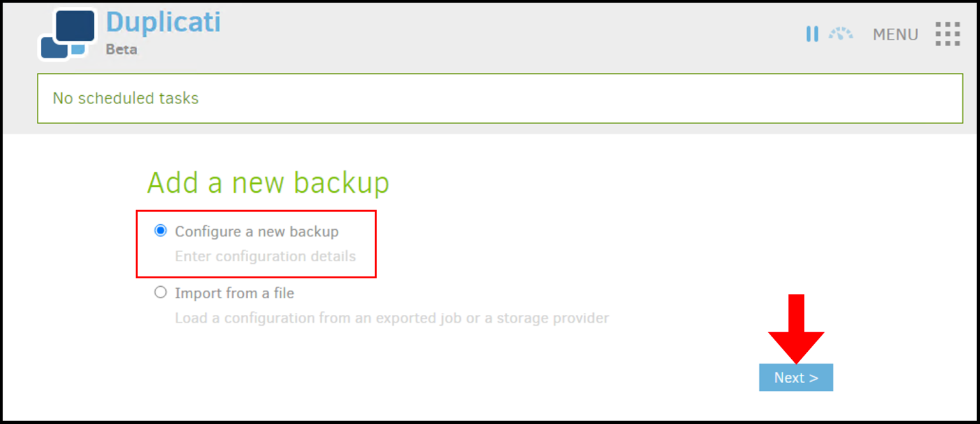Pause all Duplicati backup operations
The image size is (980, 424).
coord(812,34)
